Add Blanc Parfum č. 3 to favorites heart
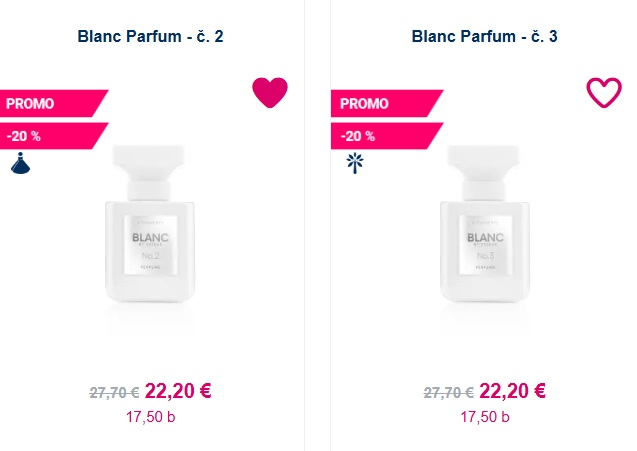This screenshot has width=637, height=451. pyautogui.click(x=604, y=93)
